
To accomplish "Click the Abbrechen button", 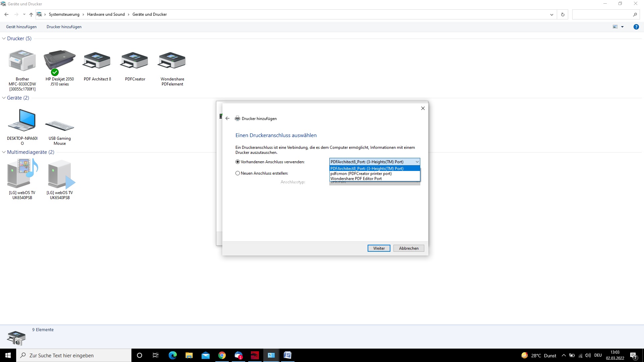I will [409, 248].
